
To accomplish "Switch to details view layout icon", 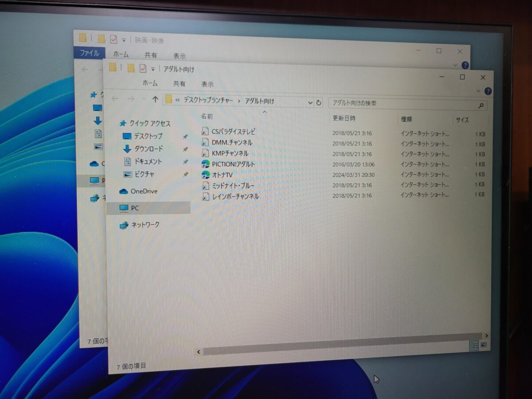I will 473,345.
